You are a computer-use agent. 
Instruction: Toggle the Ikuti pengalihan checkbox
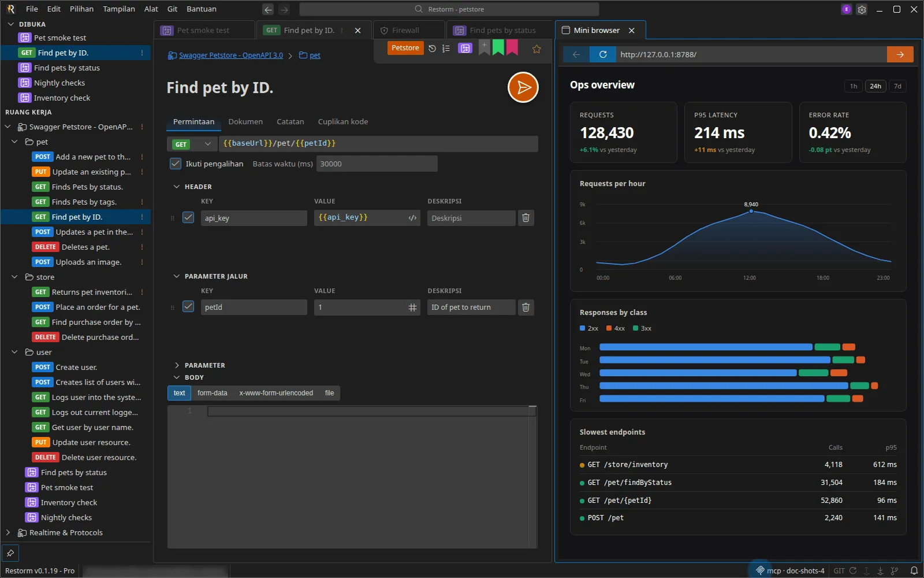176,164
